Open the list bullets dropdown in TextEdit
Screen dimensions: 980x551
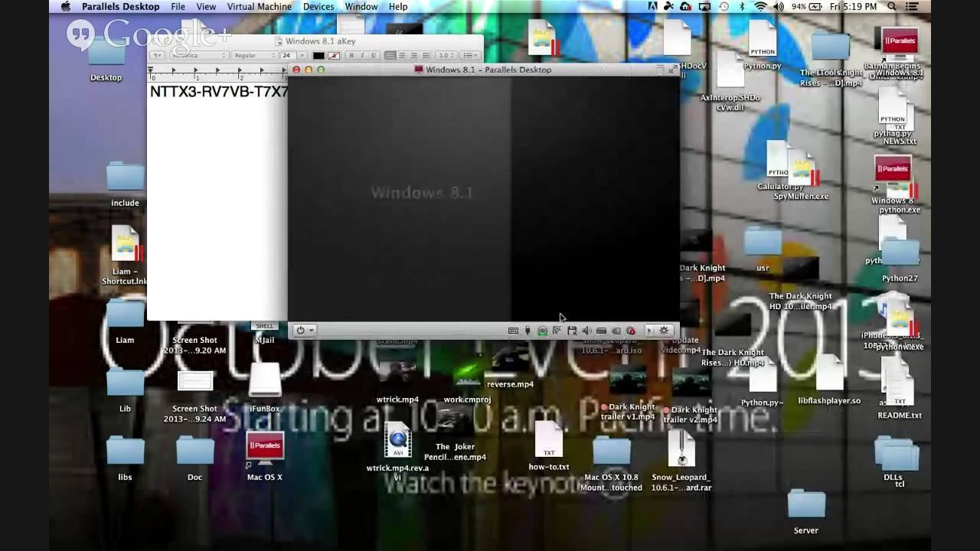[470, 55]
